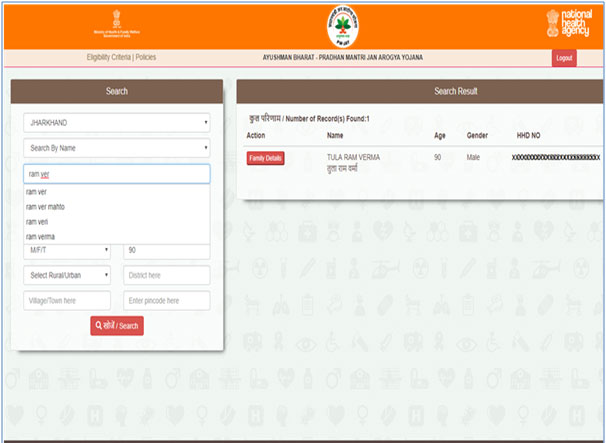Open the Search By Name dropdown
Screen dimensions: 606x443
[x=117, y=149]
